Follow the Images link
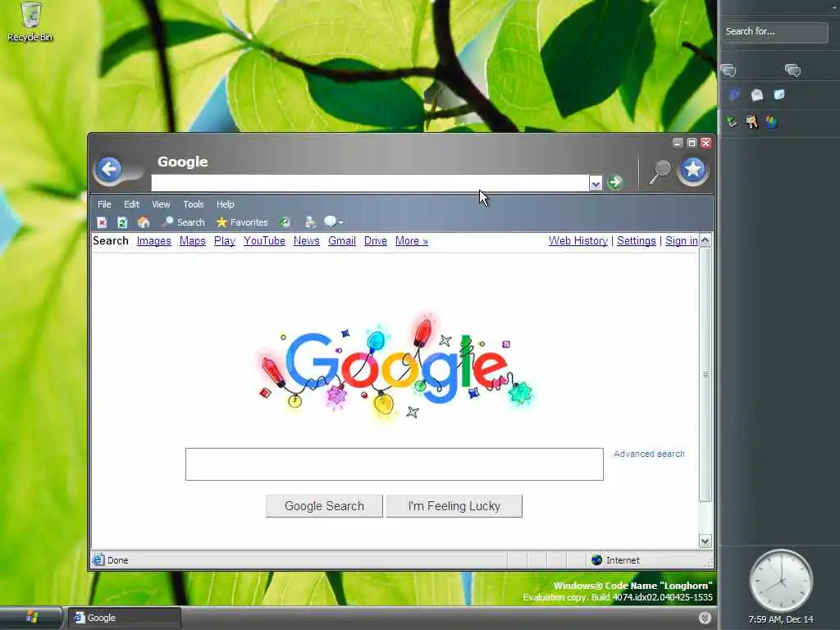The height and width of the screenshot is (630, 840). pyautogui.click(x=153, y=241)
